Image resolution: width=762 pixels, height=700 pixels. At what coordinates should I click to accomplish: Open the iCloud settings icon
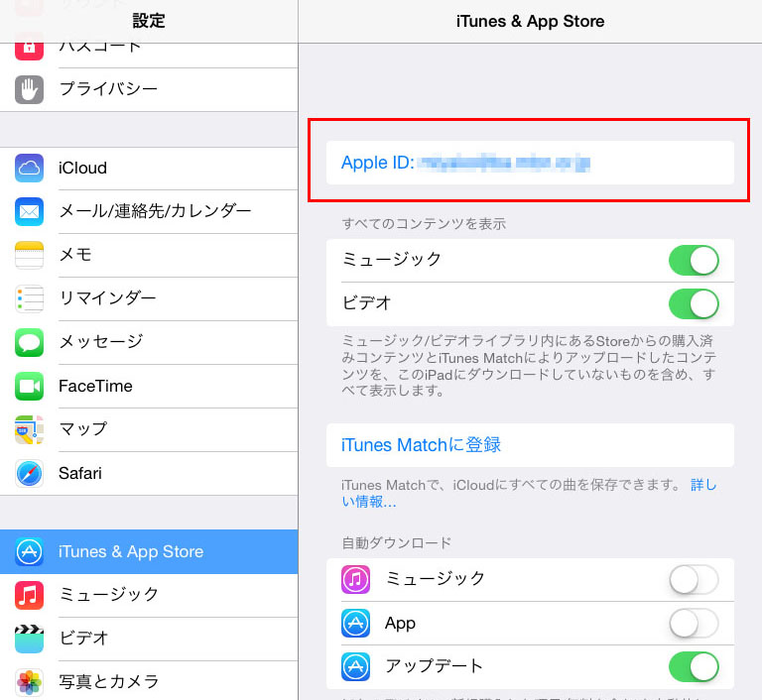(29, 169)
